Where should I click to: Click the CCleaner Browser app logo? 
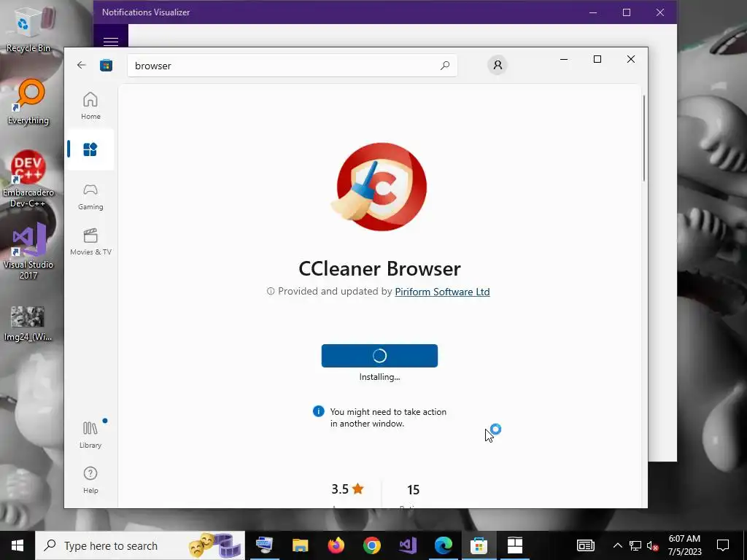coord(379,187)
